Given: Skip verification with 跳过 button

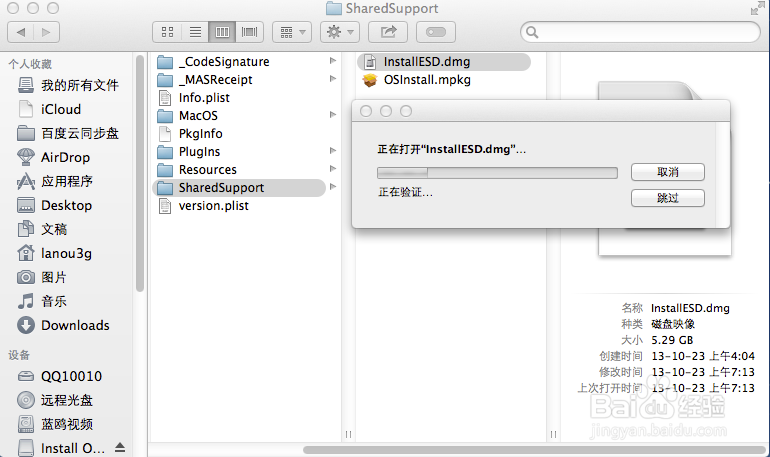Looking at the screenshot, I should (668, 198).
